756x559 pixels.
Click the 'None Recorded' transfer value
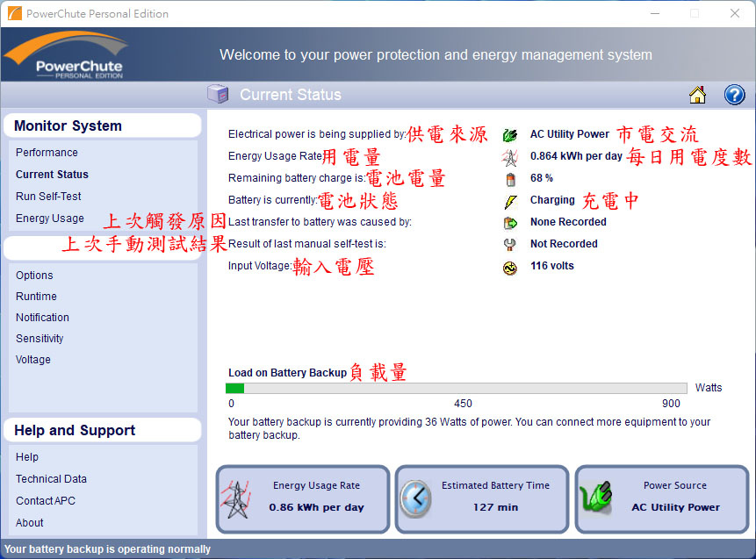click(x=568, y=222)
